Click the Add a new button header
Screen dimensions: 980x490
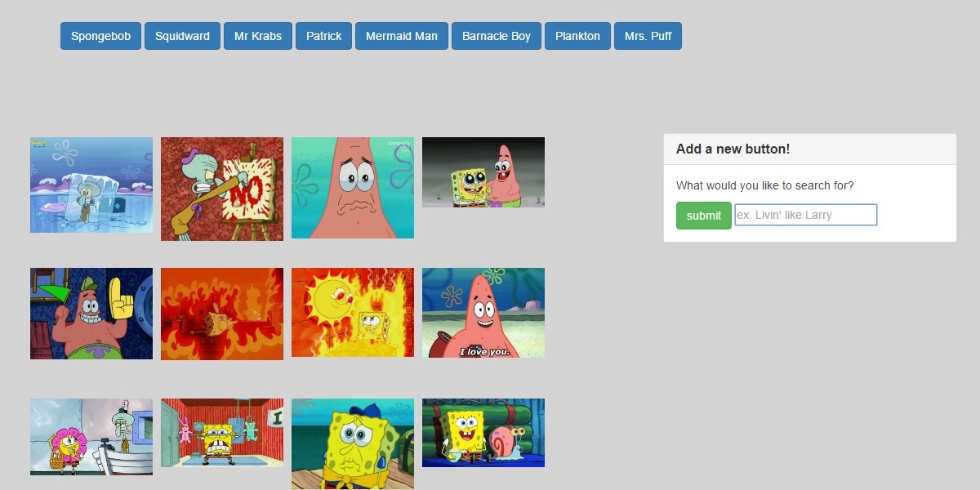click(x=731, y=149)
